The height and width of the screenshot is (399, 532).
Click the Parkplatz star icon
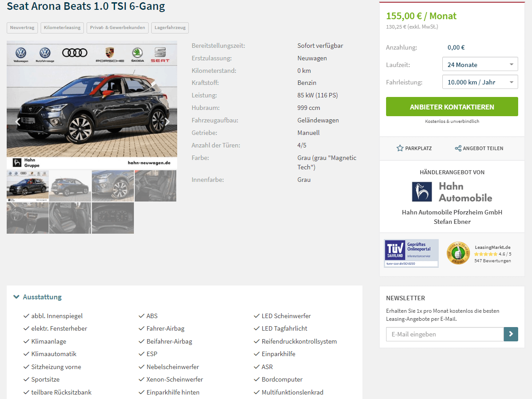point(400,148)
